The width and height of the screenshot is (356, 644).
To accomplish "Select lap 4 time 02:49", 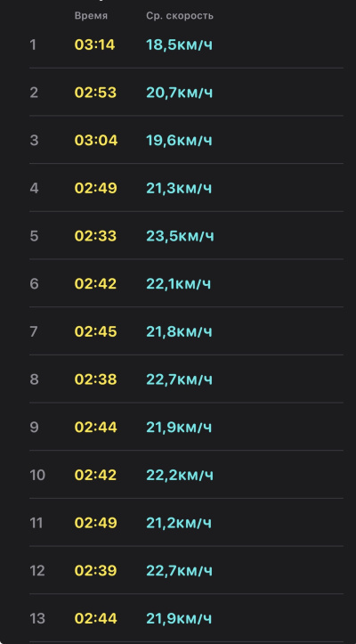I will 95,188.
